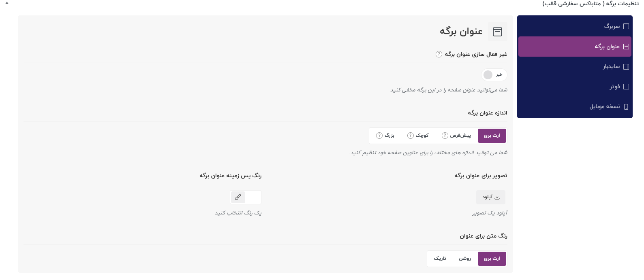Click the help icon next to کوچک
The width and height of the screenshot is (644, 280).
click(411, 136)
